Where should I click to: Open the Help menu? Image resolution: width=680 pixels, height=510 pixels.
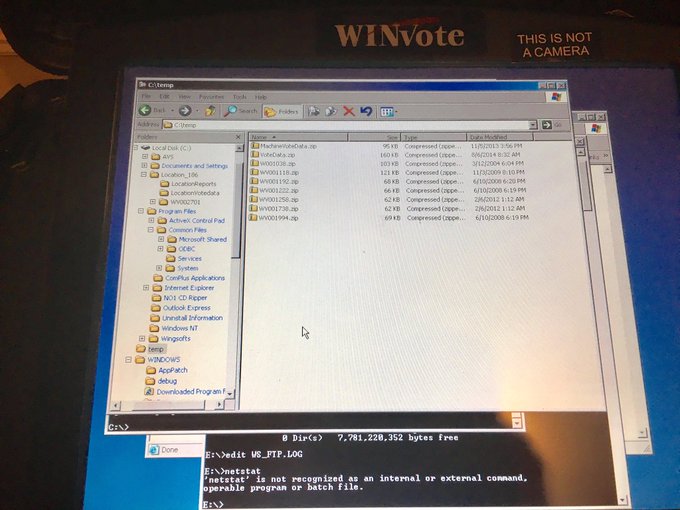click(261, 97)
